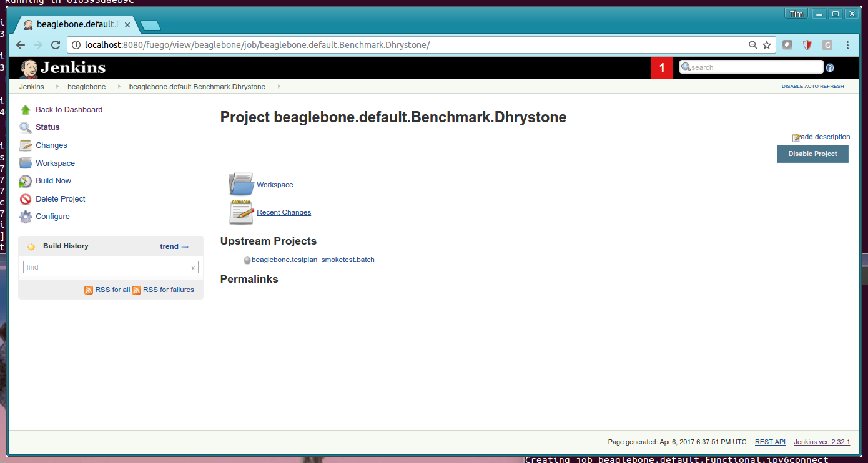Choose Delete Project in the side menu
Screen dimensions: 868x463
point(60,199)
